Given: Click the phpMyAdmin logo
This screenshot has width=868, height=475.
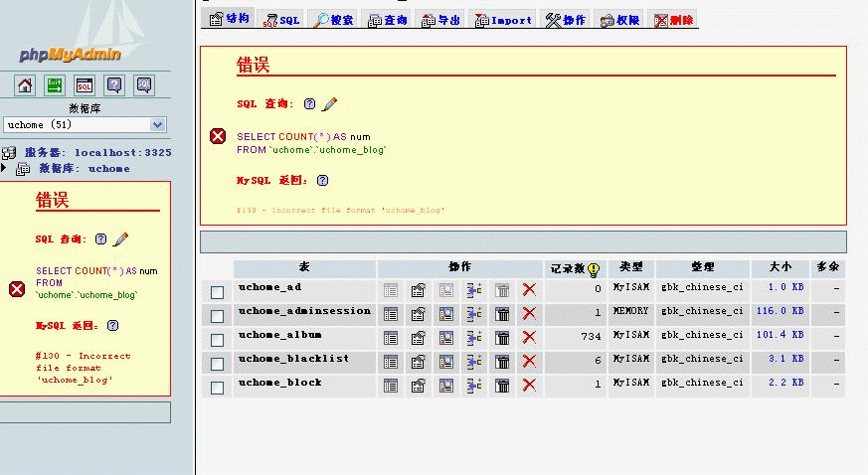Looking at the screenshot, I should (70, 55).
